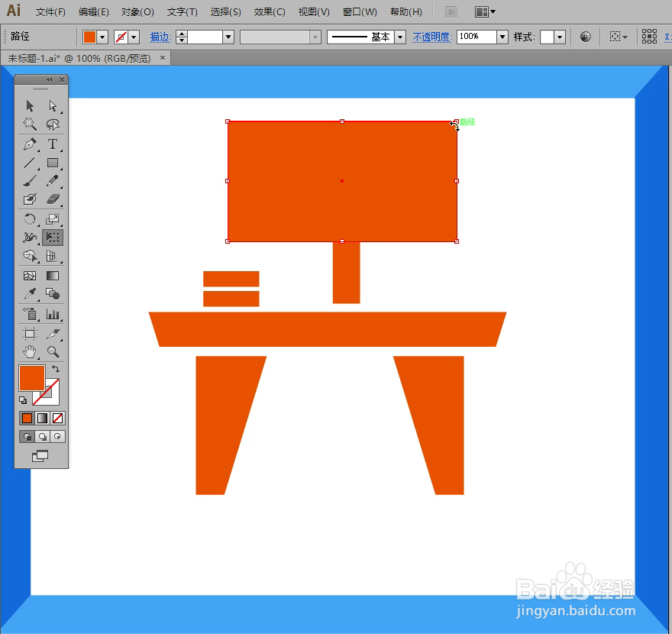Reset to default fill and stroke
This screenshot has width=672, height=634.
[23, 400]
